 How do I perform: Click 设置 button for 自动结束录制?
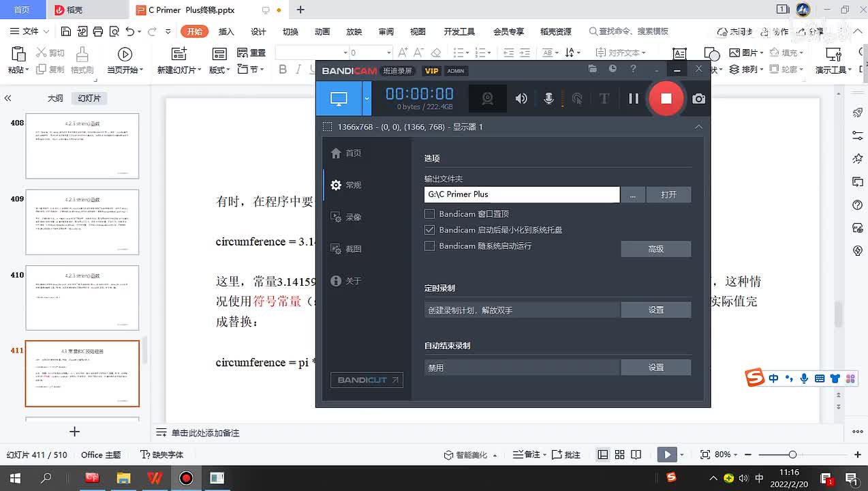tap(656, 368)
